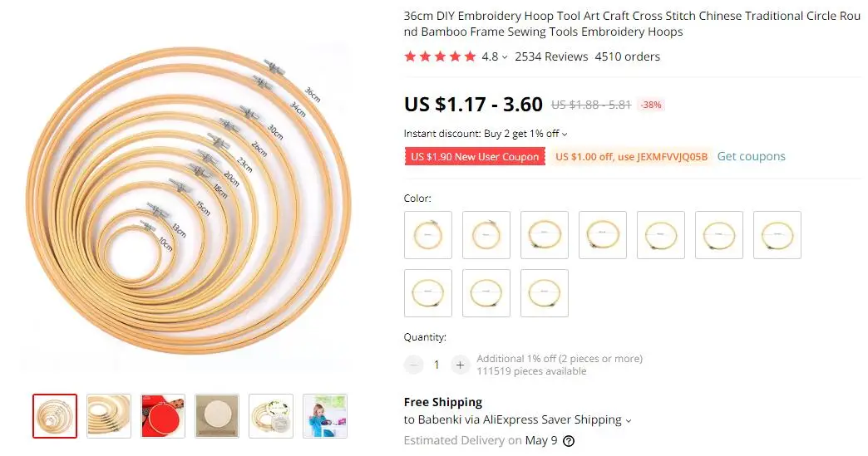Click the quantity input field showing 1
This screenshot has width=868, height=456.
click(x=436, y=365)
